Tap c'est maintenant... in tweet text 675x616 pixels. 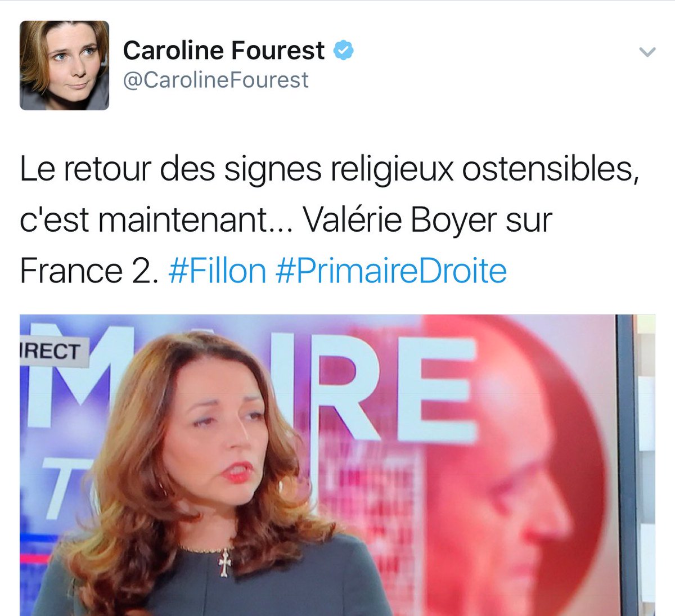click(152, 220)
